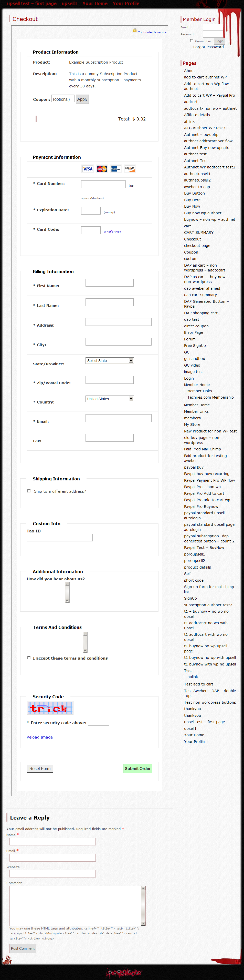244x980 pixels.
Task: Open the Select State dropdown
Action: click(x=110, y=361)
